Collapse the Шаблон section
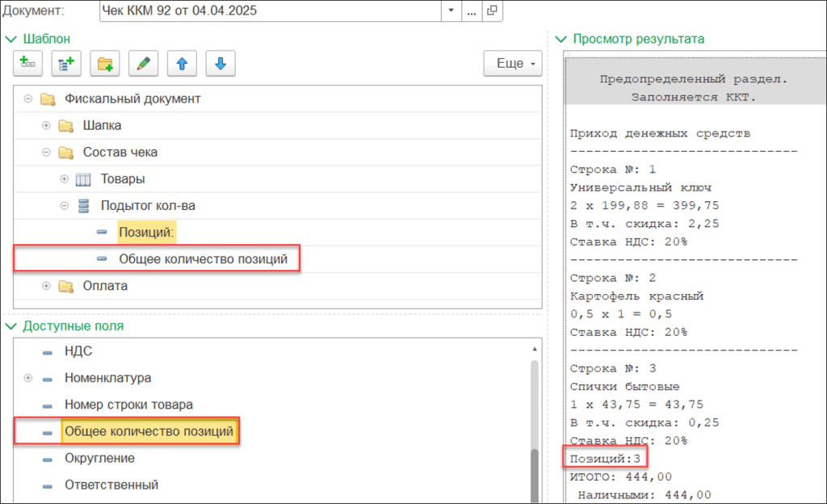This screenshot has height=504, width=827. [x=11, y=38]
